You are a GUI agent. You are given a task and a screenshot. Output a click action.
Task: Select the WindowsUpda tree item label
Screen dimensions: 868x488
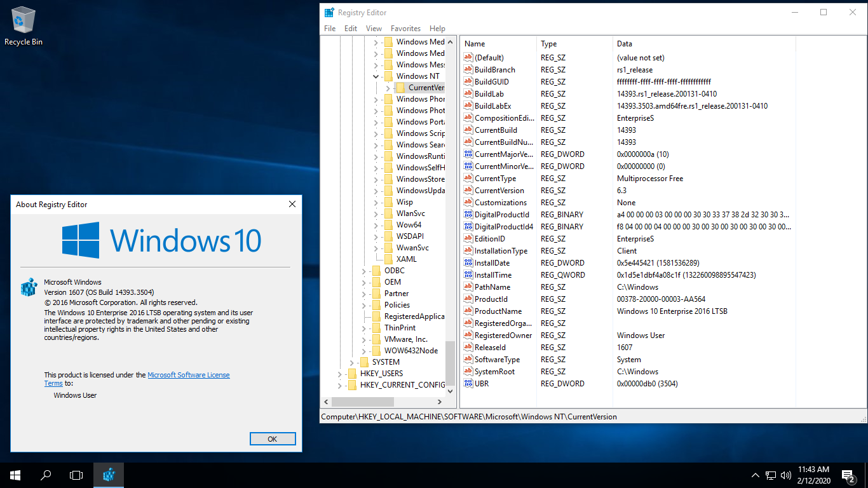tap(421, 191)
